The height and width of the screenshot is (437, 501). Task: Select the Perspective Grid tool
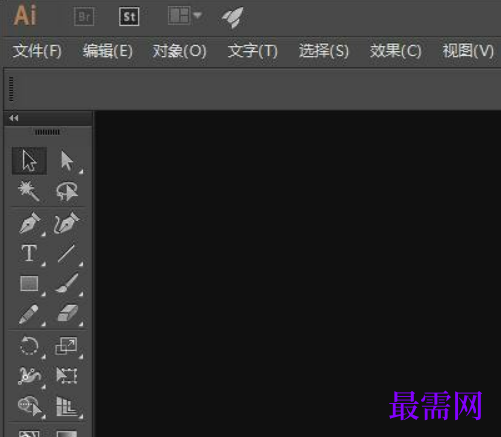coord(68,406)
